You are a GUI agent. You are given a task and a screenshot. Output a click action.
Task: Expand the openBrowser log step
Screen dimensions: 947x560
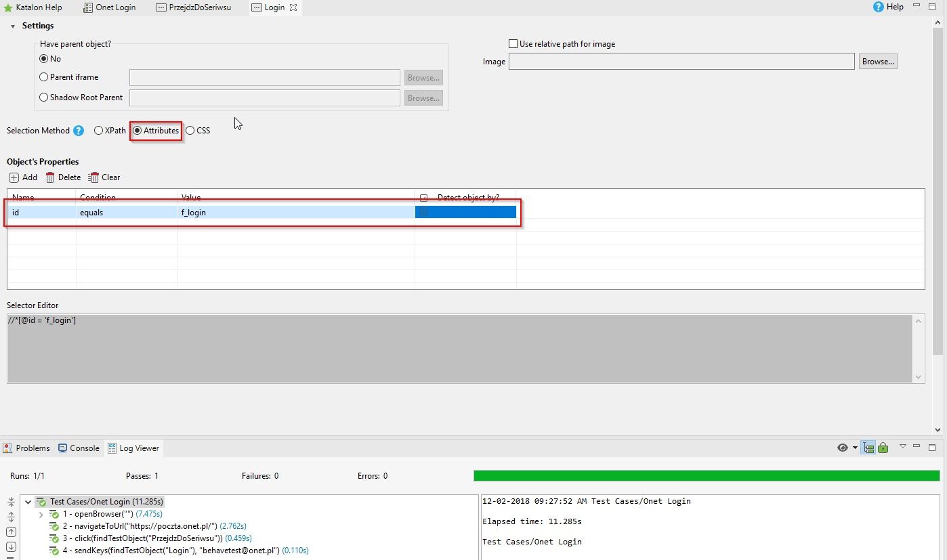tap(41, 514)
